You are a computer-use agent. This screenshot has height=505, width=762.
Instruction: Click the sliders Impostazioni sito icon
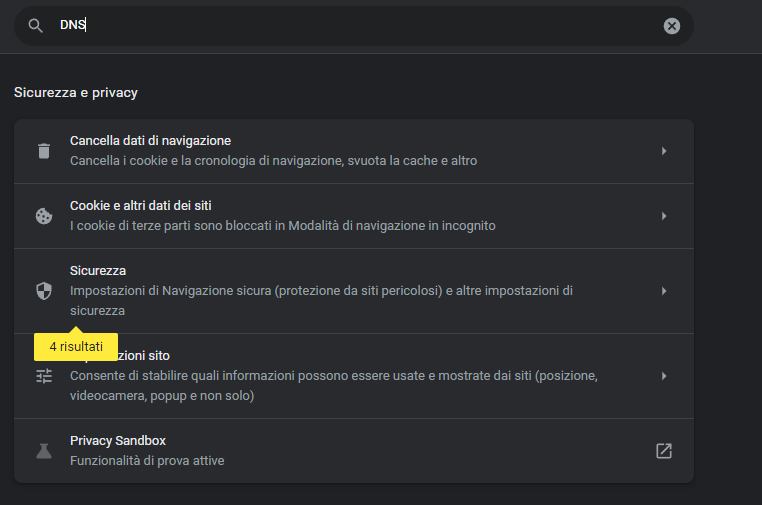[43, 376]
